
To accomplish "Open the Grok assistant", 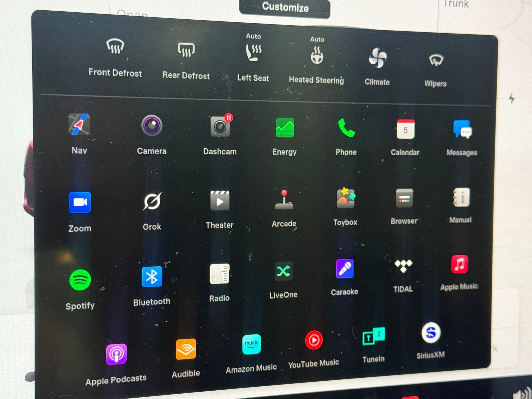I will 152,201.
